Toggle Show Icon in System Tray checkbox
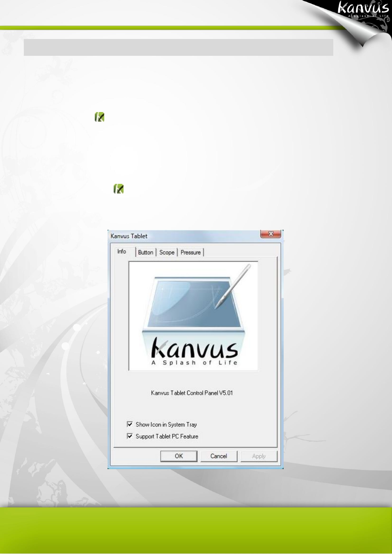The width and height of the screenshot is (392, 554). tap(130, 424)
